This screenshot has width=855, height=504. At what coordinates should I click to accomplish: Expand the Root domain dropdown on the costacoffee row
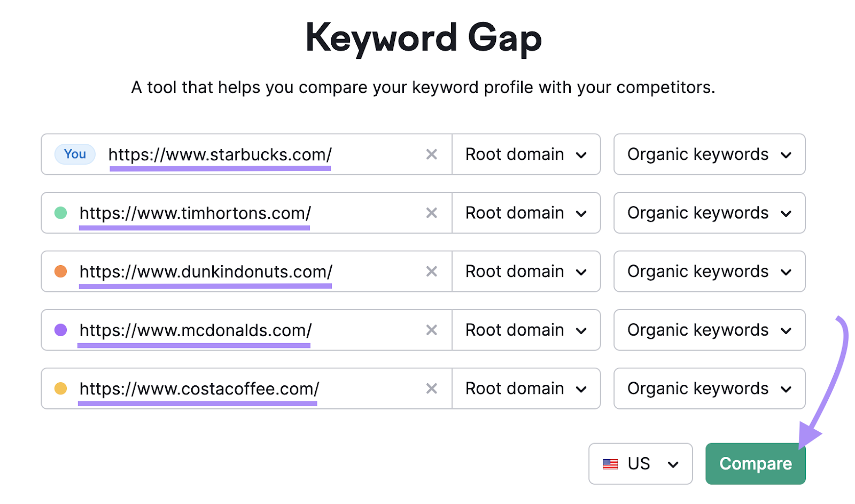[526, 389]
